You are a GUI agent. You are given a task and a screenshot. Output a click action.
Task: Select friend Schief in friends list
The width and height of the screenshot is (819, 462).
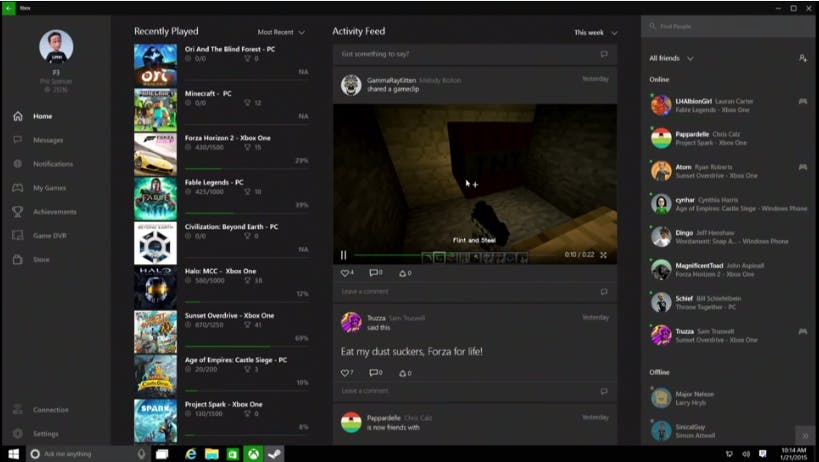point(728,303)
